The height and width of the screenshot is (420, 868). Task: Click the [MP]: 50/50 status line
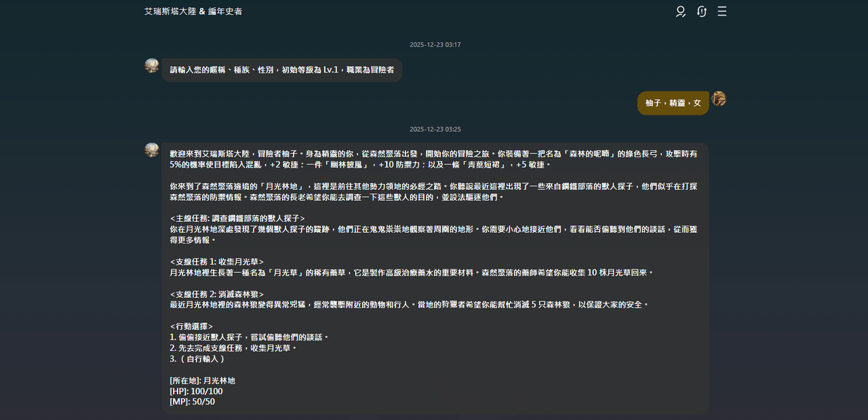192,402
